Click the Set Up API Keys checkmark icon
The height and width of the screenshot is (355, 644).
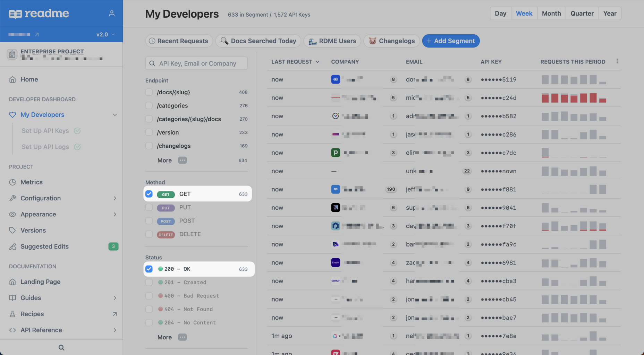[x=77, y=131]
